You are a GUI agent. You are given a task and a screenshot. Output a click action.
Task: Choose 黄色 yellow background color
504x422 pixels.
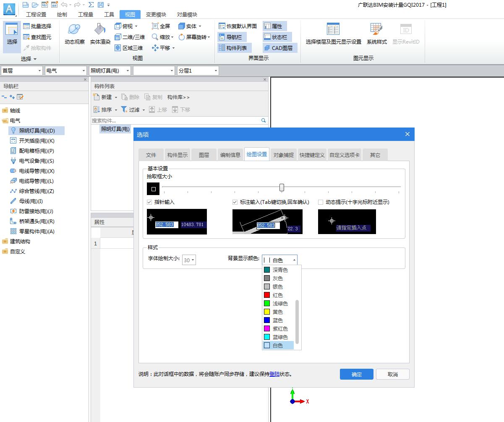coord(278,312)
